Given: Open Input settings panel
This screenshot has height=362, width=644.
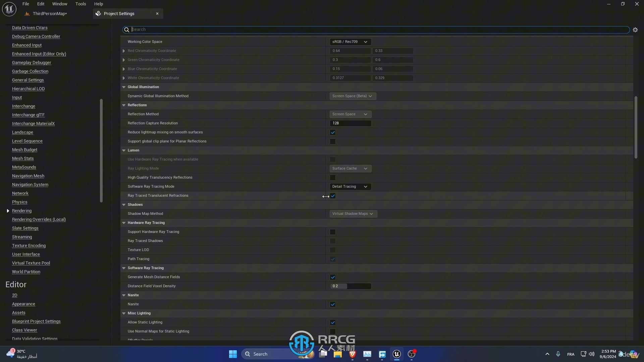Looking at the screenshot, I should point(17,97).
